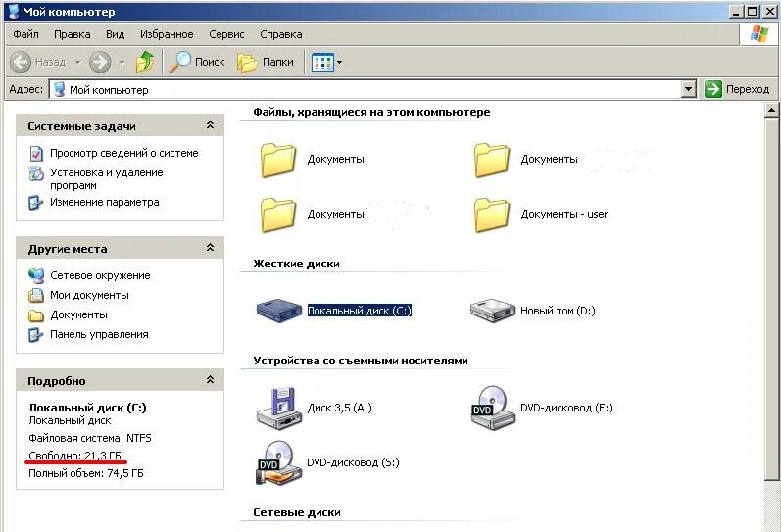Image resolution: width=781 pixels, height=532 pixels.
Task: Click Установка и удаление программ link
Action: click(x=107, y=179)
